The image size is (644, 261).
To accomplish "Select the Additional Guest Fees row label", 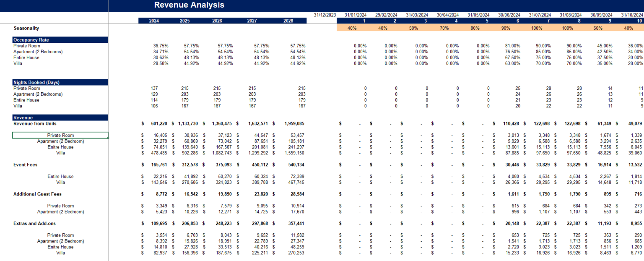I will (37, 194).
